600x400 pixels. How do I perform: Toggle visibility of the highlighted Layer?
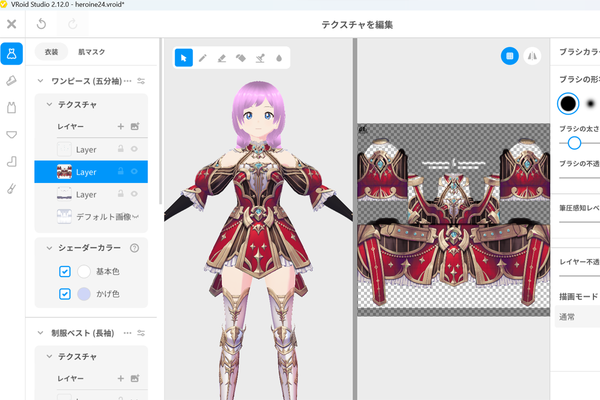click(x=134, y=171)
